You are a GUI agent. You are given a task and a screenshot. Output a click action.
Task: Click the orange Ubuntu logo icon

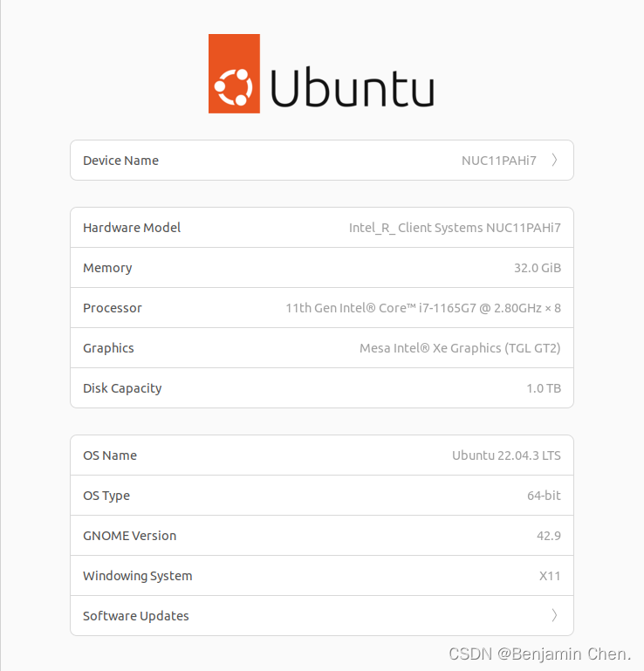pos(234,73)
